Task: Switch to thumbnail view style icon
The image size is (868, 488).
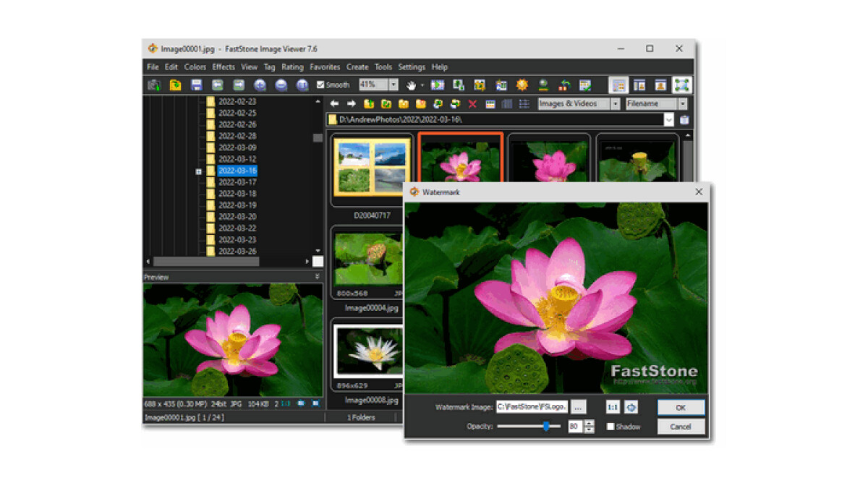Action: click(x=490, y=104)
